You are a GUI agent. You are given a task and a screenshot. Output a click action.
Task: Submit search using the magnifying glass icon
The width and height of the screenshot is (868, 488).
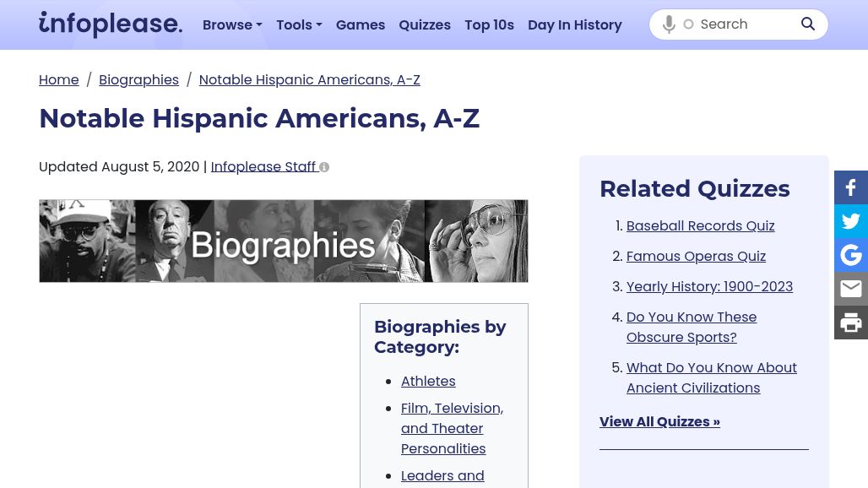click(808, 24)
